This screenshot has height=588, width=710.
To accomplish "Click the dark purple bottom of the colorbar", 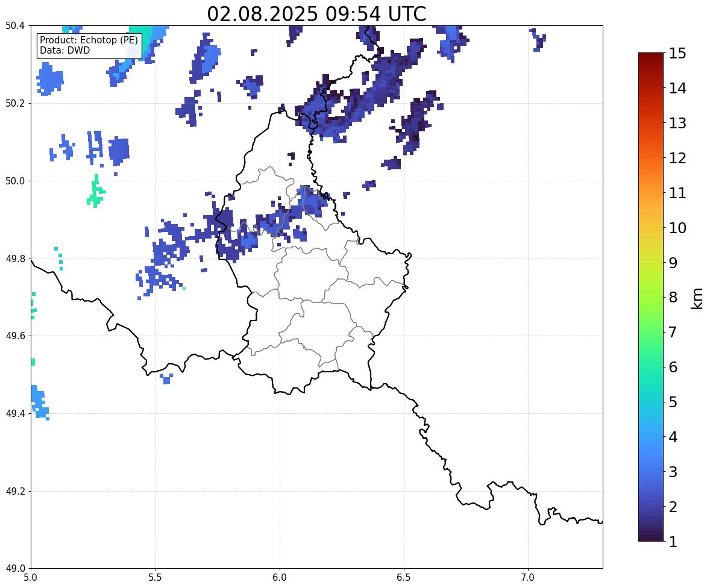I will pos(651,537).
